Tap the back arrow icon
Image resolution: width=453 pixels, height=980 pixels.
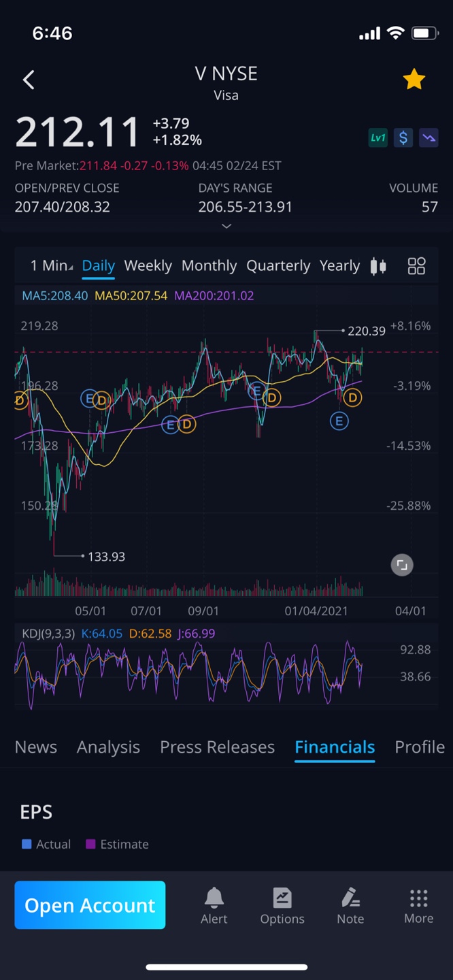tap(29, 80)
